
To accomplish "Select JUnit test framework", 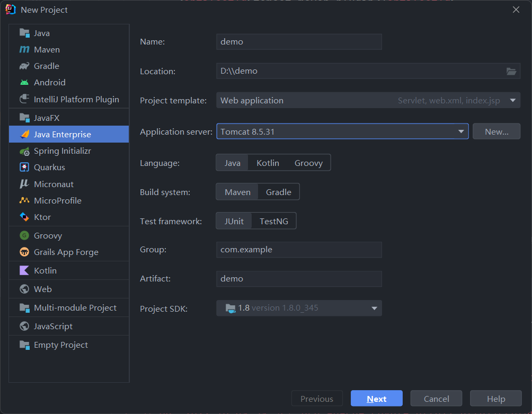I will tap(234, 221).
